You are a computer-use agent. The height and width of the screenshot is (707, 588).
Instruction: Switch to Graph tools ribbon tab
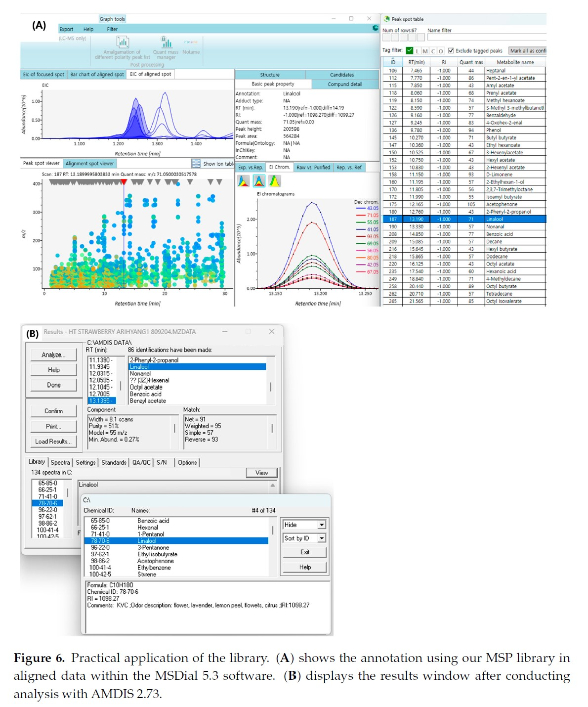(x=112, y=19)
